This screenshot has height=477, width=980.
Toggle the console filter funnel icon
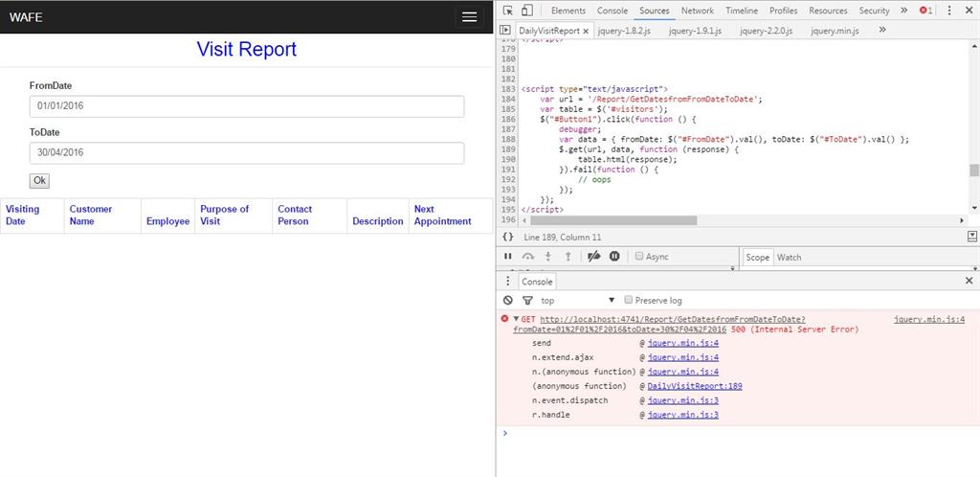click(527, 300)
